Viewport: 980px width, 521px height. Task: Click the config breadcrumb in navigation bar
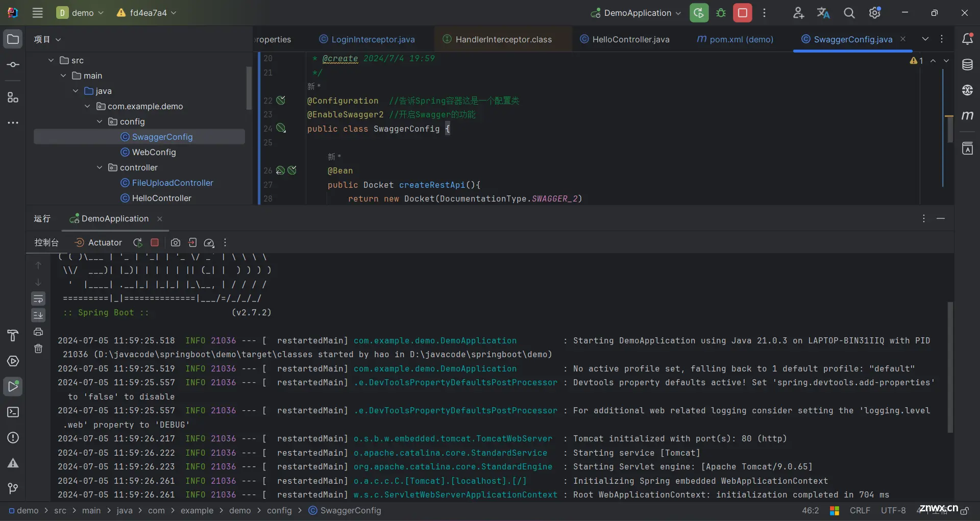279,510
